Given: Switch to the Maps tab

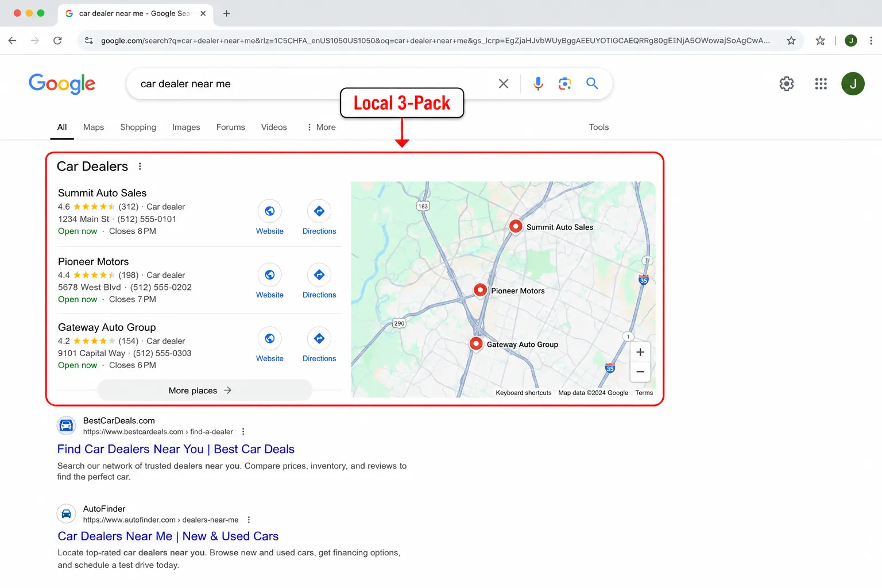Looking at the screenshot, I should 94,127.
